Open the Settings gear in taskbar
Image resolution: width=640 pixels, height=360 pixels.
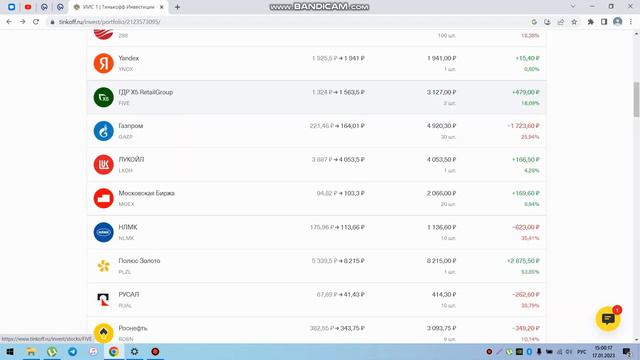click(x=134, y=351)
